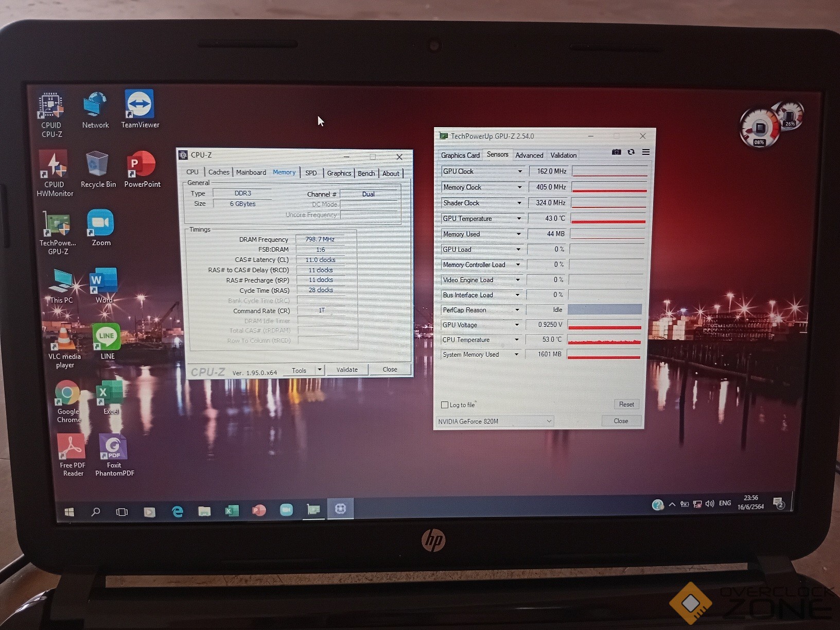
Task: Open the Validation tab in GPU-Z
Action: (x=563, y=155)
